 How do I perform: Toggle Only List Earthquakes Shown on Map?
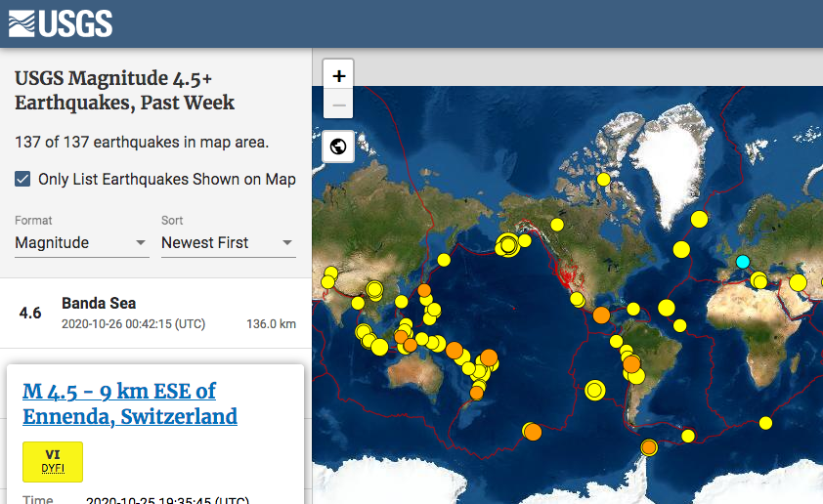coord(22,179)
